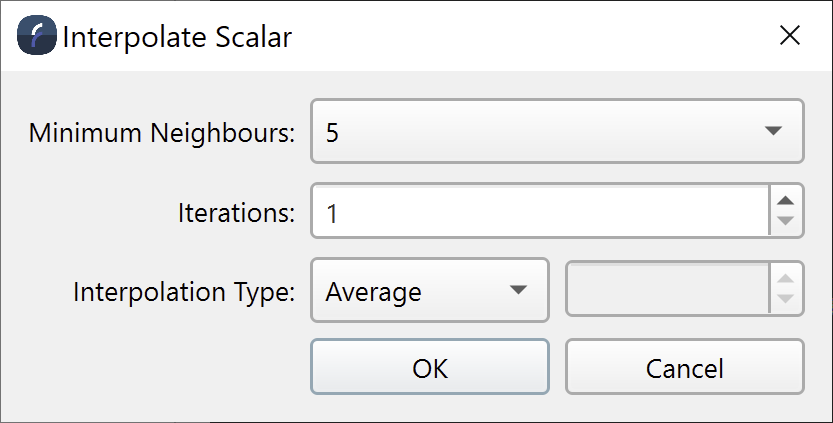Increase Iterations with the up arrow
833x423 pixels.
(786, 201)
